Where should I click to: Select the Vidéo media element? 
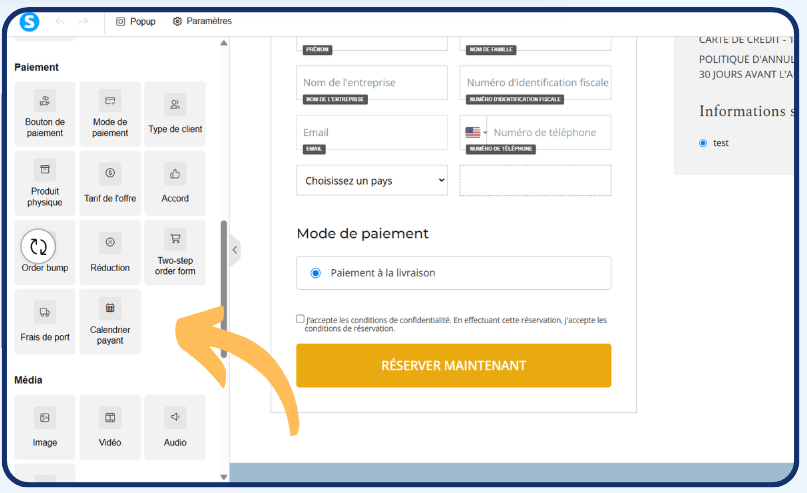[110, 427]
